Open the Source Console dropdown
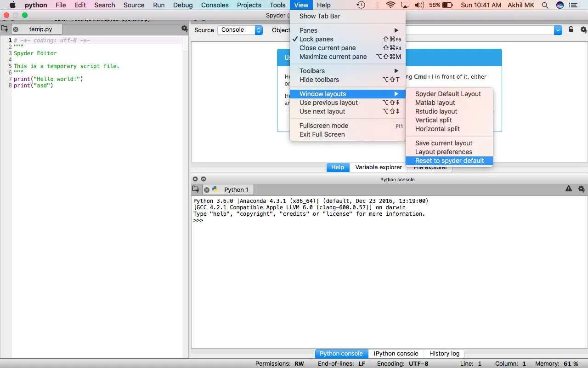The width and height of the screenshot is (588, 368). (240, 30)
